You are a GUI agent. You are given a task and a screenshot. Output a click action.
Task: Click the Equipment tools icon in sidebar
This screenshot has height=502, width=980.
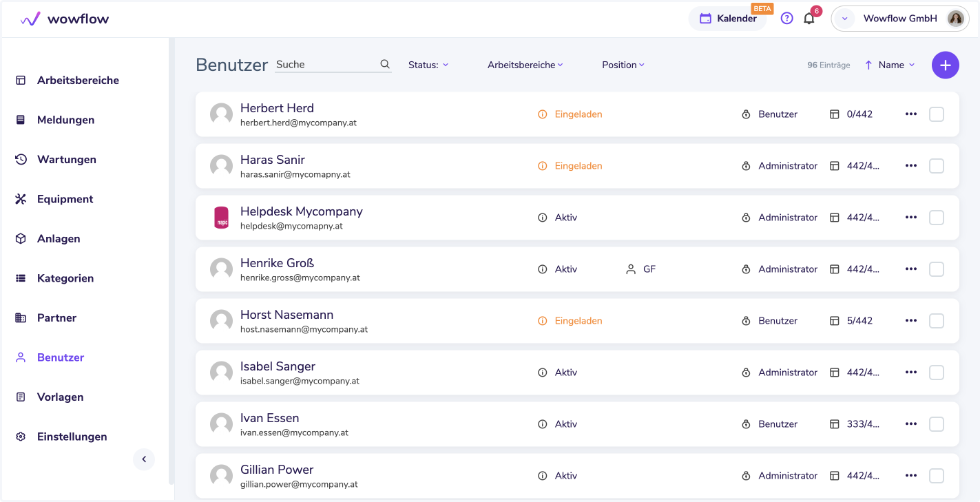click(21, 199)
